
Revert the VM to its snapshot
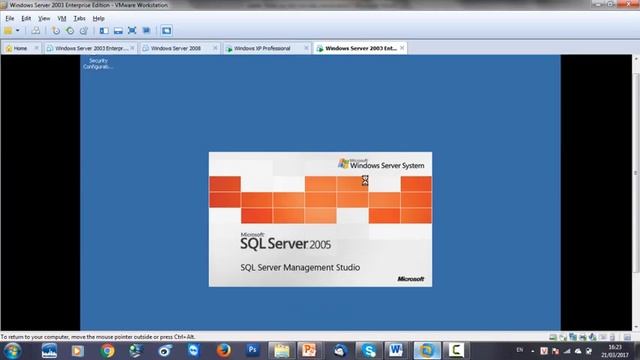tap(70, 31)
